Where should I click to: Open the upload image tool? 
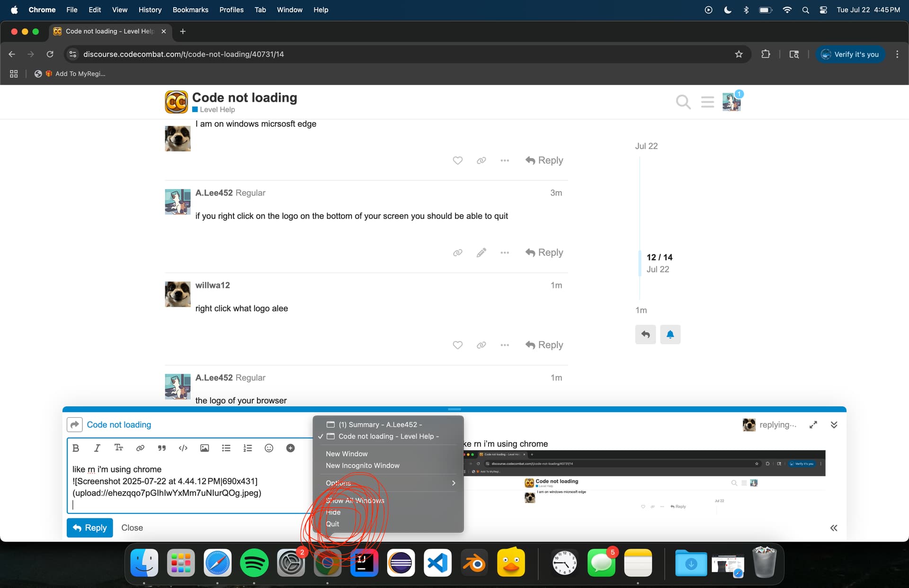tap(205, 448)
